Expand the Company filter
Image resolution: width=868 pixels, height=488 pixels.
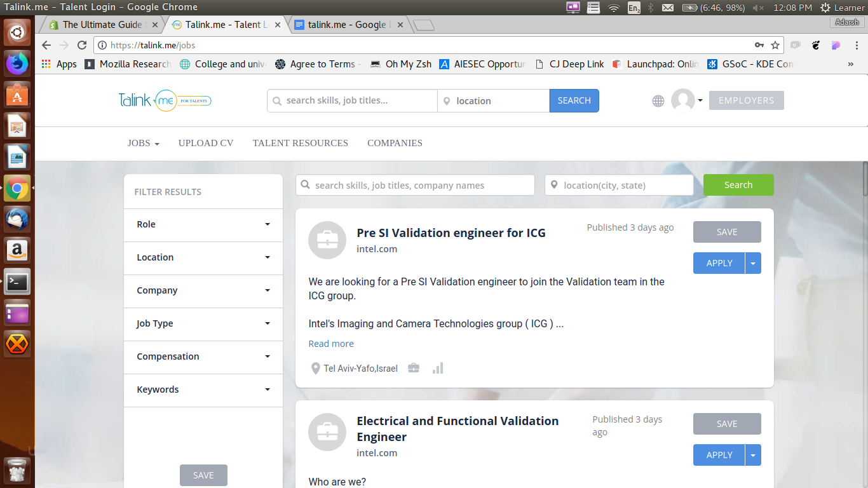[x=203, y=290]
